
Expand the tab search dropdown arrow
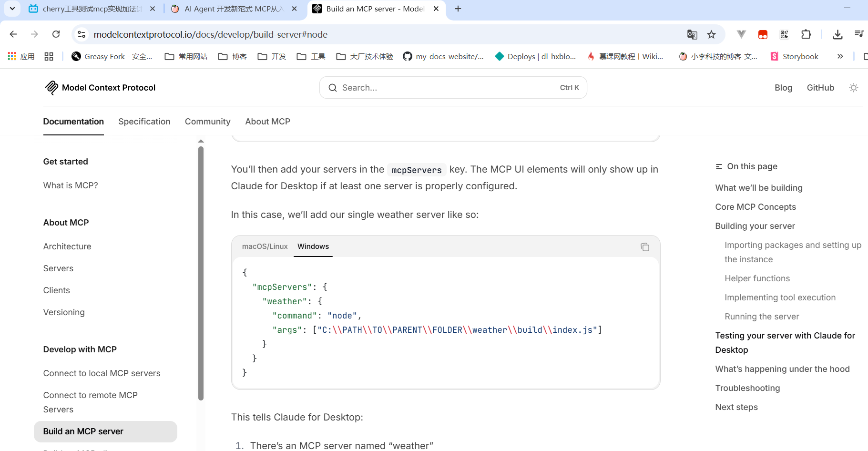pyautogui.click(x=12, y=9)
